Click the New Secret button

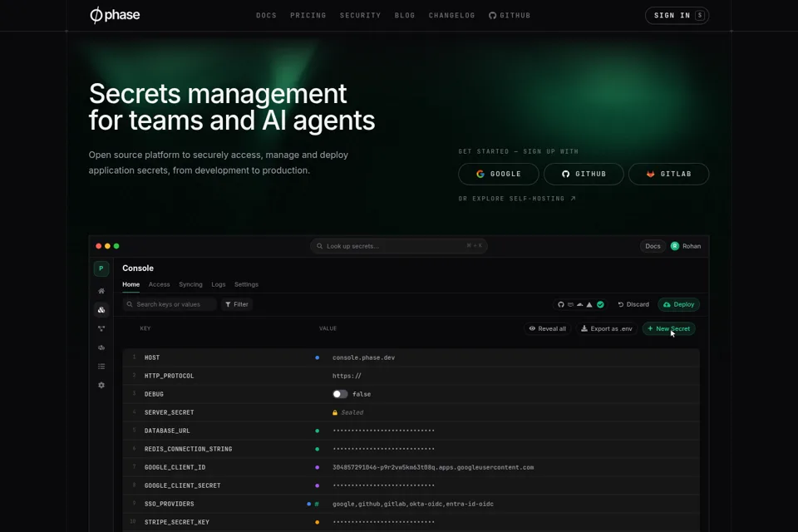tap(668, 329)
